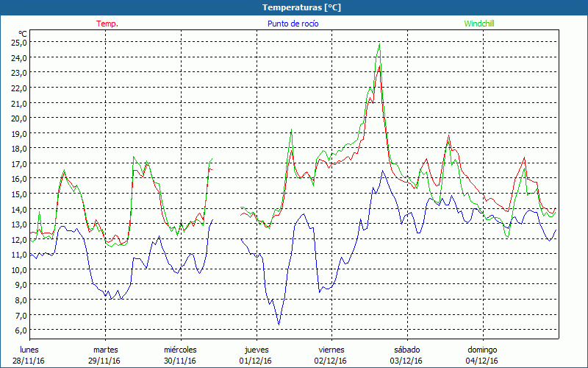Viewport: 588px width, 368px height.
Task: Select the viernes day label
Action: pyautogui.click(x=331, y=350)
